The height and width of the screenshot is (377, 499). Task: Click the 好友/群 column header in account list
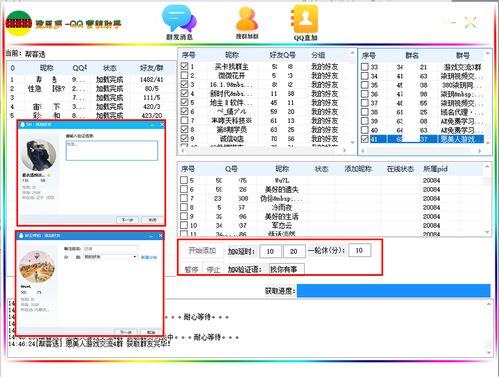[151, 68]
